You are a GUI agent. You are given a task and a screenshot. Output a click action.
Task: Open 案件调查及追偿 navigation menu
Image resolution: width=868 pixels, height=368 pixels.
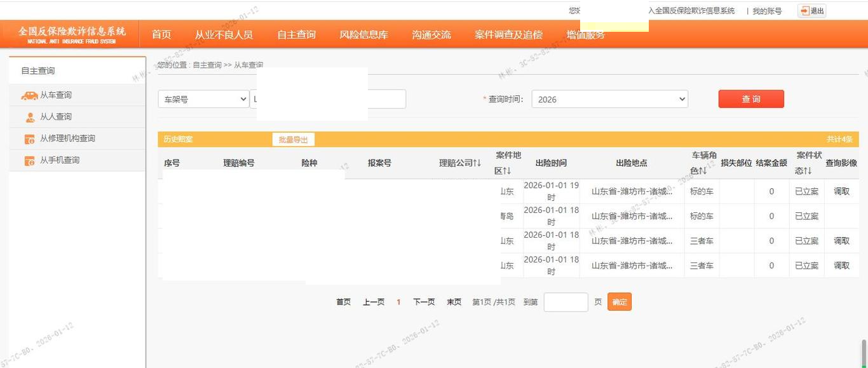tap(508, 34)
